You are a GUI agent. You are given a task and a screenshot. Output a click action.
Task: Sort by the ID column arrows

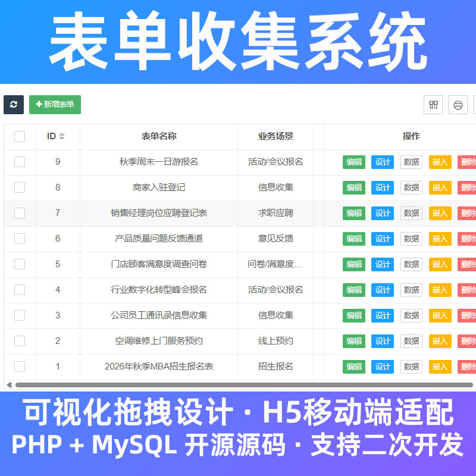click(62, 136)
